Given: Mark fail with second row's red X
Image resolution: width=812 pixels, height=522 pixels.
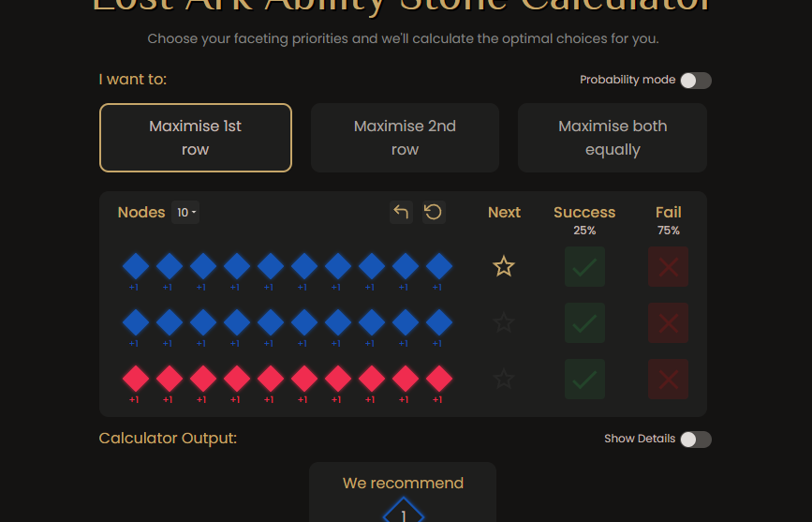Looking at the screenshot, I should [668, 322].
